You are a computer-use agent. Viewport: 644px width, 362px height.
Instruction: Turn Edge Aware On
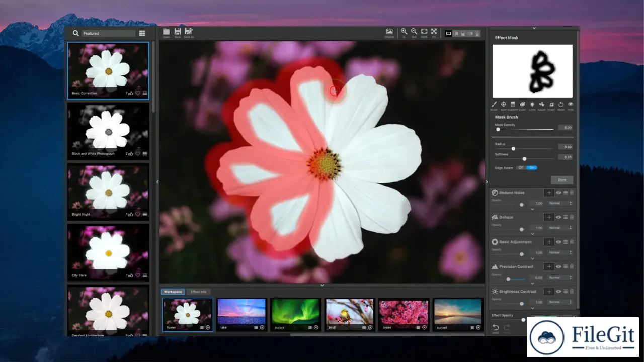(x=532, y=167)
